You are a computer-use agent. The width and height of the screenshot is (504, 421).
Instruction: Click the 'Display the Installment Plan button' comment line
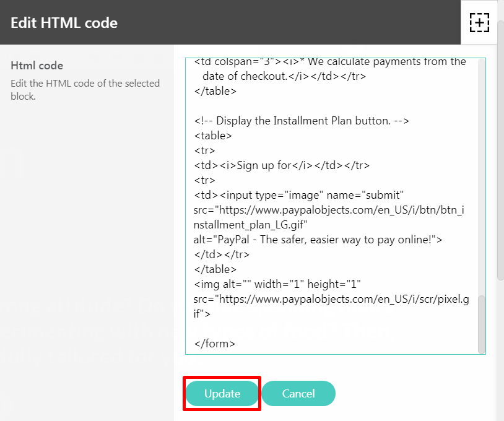point(302,121)
